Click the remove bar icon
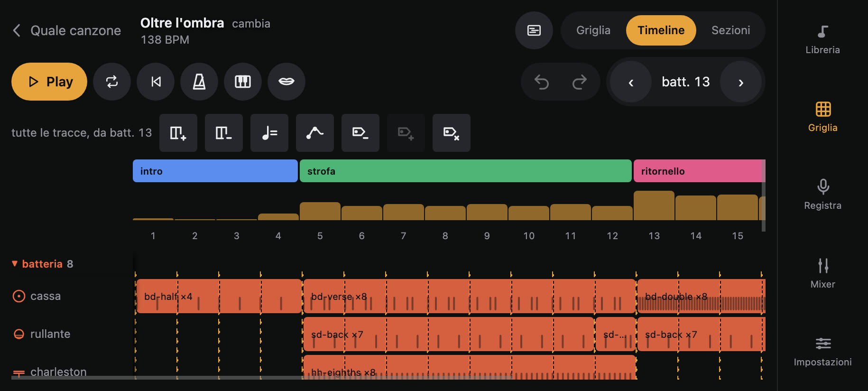The width and height of the screenshot is (868, 391). pyautogui.click(x=224, y=133)
